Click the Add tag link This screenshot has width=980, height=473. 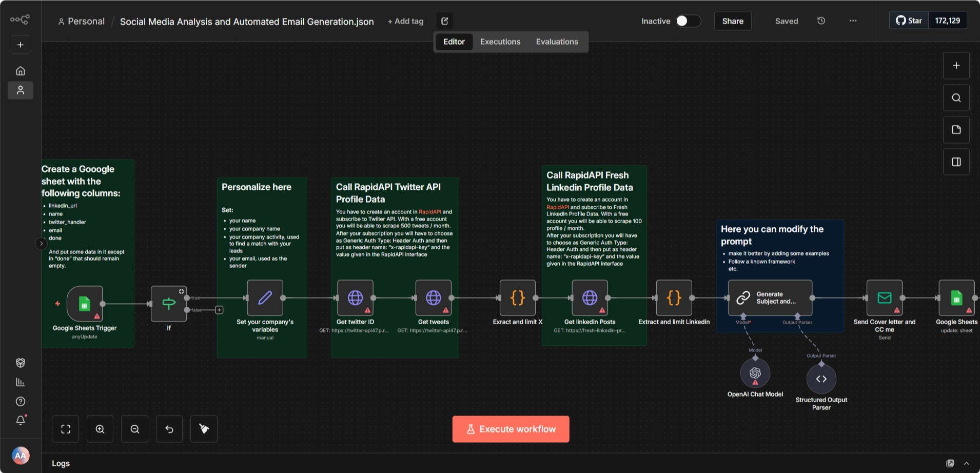coord(405,21)
